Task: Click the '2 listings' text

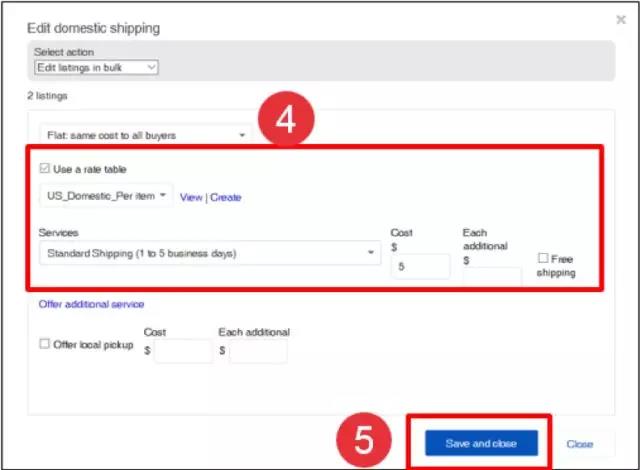Action: tap(47, 96)
